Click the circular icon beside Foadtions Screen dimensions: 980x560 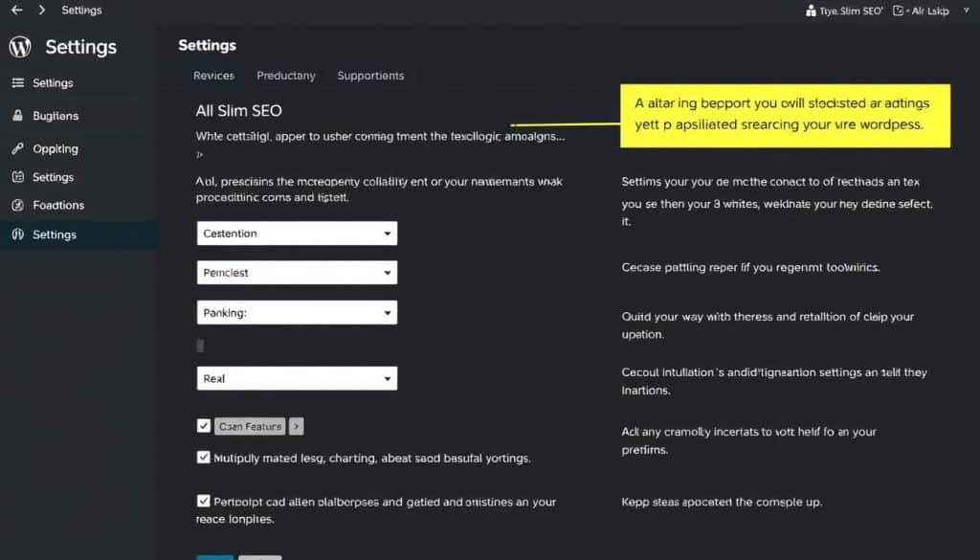(17, 205)
